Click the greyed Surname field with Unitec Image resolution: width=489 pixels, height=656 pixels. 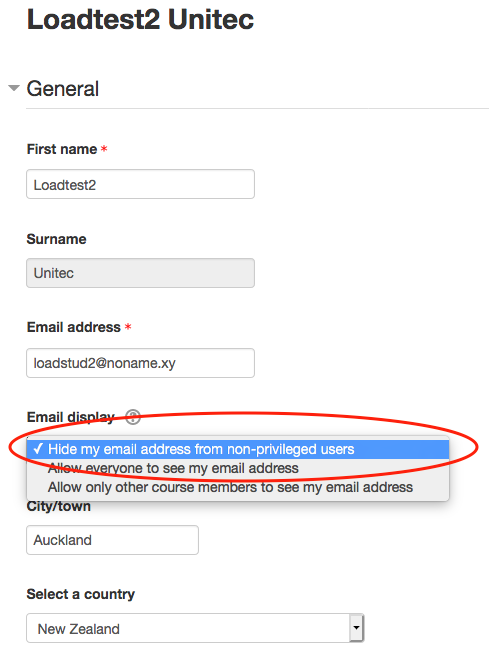coord(140,273)
